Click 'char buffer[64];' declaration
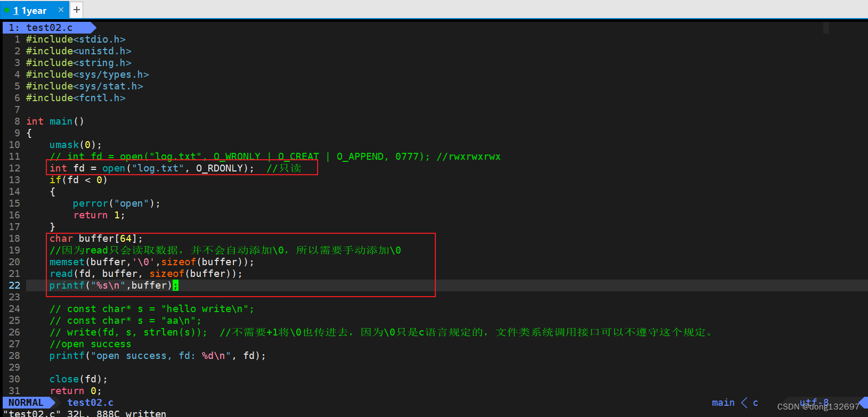 click(96, 239)
